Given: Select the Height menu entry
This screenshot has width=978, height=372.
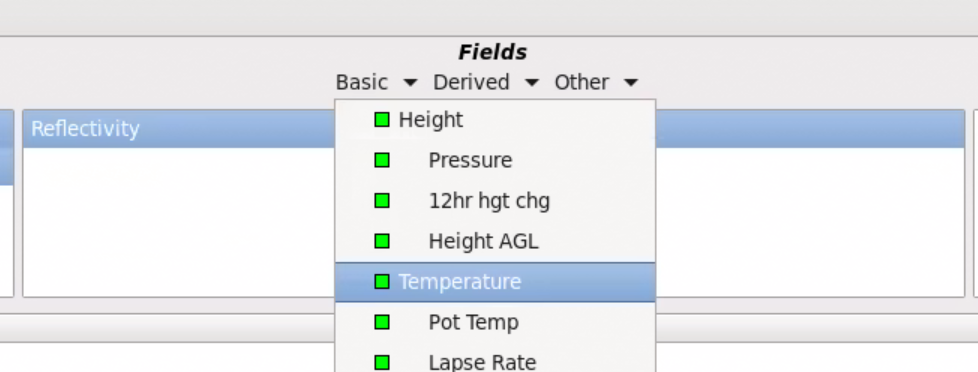Looking at the screenshot, I should pos(495,119).
